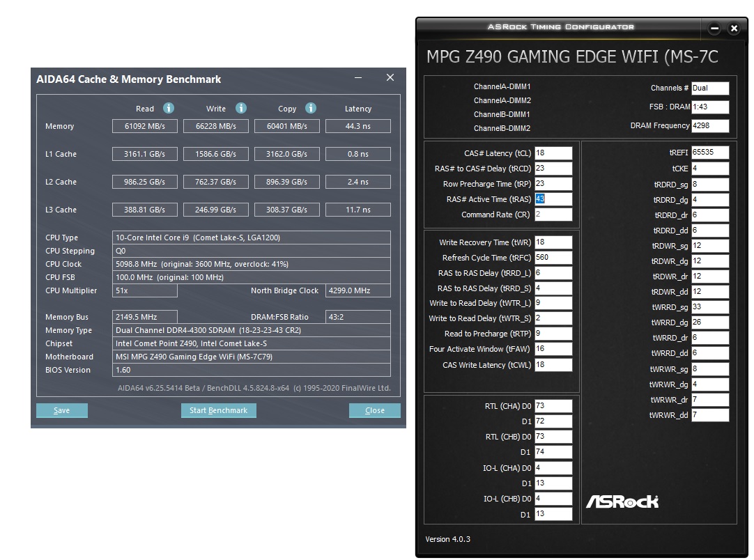Select the Memory Write result 66228 MB/s
This screenshot has height=560, width=754.
(216, 126)
